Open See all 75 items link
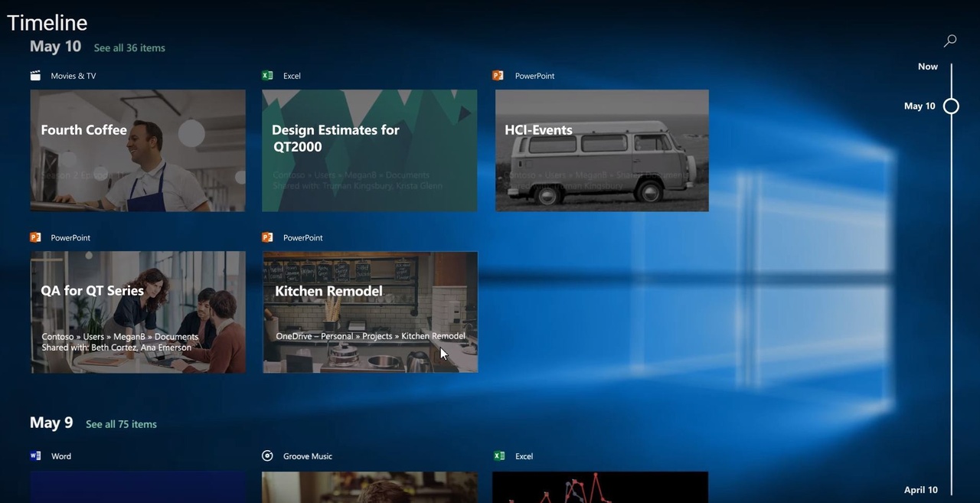This screenshot has width=980, height=503. point(121,424)
